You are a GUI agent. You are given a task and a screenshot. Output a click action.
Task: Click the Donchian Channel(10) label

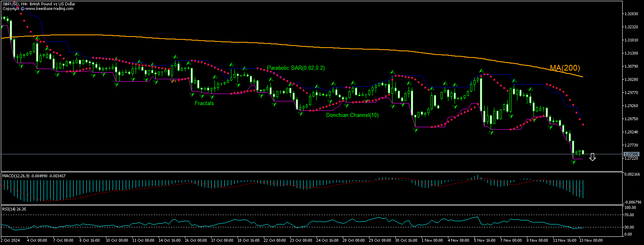[352, 115]
